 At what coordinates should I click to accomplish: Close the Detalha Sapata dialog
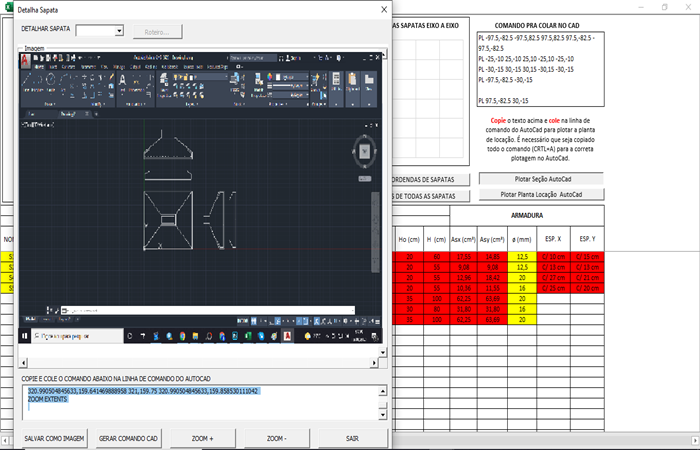pos(383,9)
